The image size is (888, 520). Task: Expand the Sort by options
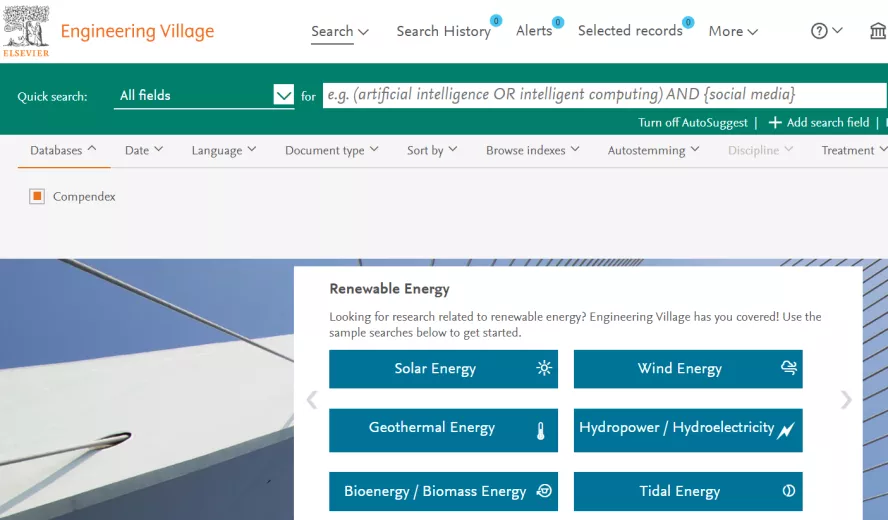pyautogui.click(x=432, y=150)
